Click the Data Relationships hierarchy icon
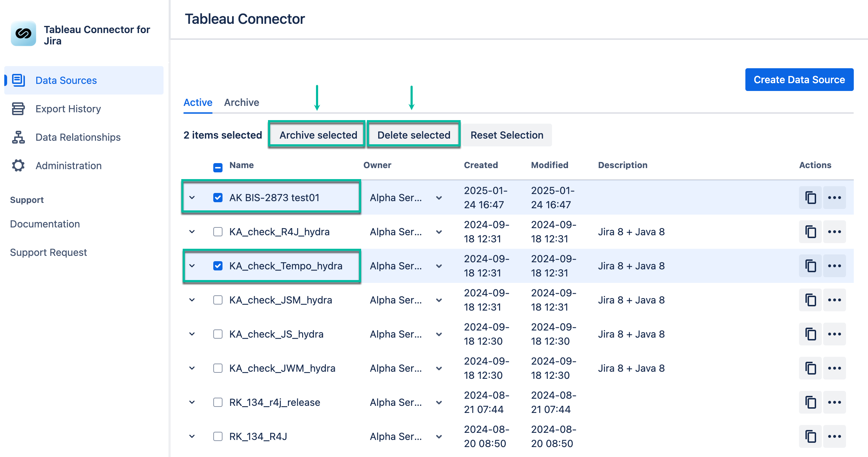 (x=18, y=137)
